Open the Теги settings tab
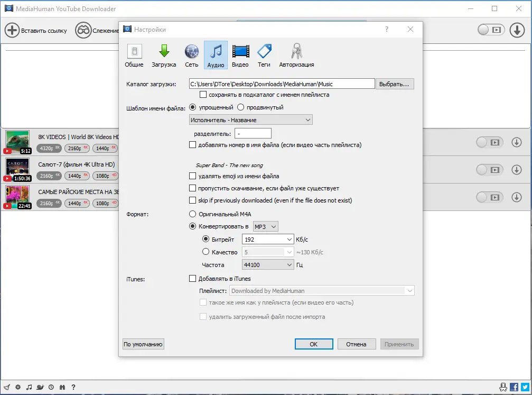Screen dimensions: 532x395 tap(264, 55)
